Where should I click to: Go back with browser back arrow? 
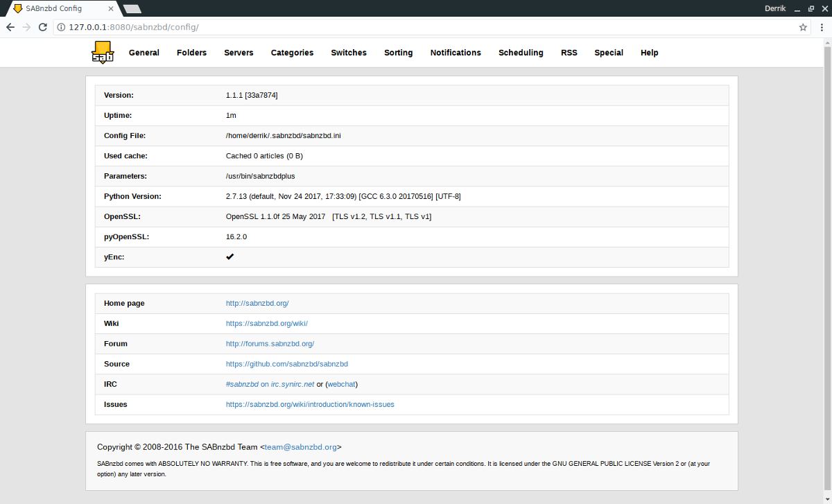[x=10, y=27]
